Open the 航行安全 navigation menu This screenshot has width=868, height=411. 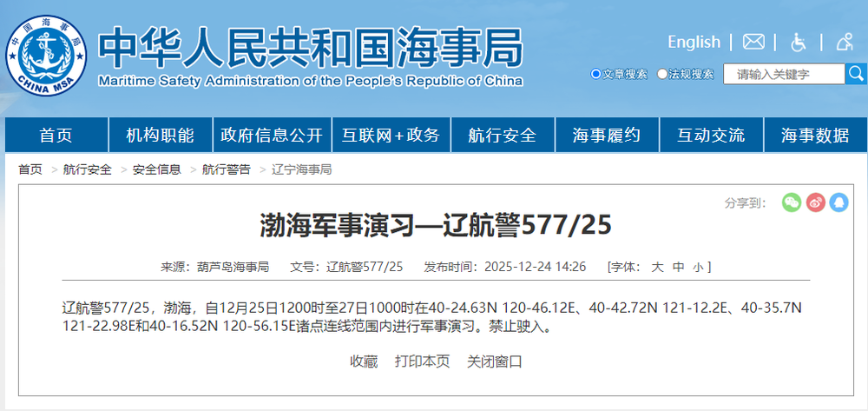[x=502, y=136]
